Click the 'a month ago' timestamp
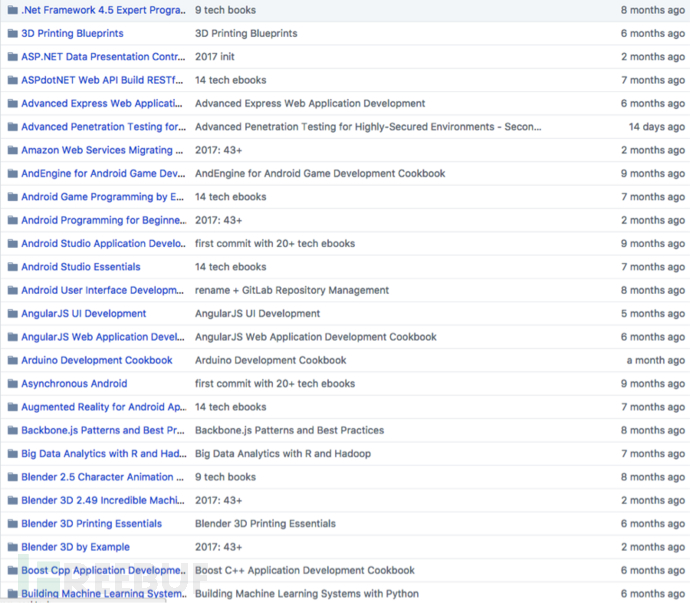690x603 pixels. click(656, 360)
